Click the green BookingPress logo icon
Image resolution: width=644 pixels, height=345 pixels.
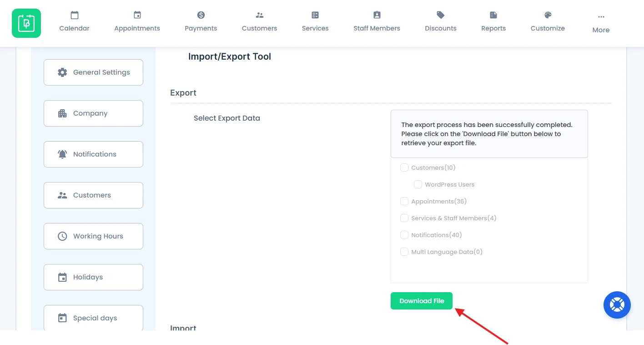pos(26,23)
